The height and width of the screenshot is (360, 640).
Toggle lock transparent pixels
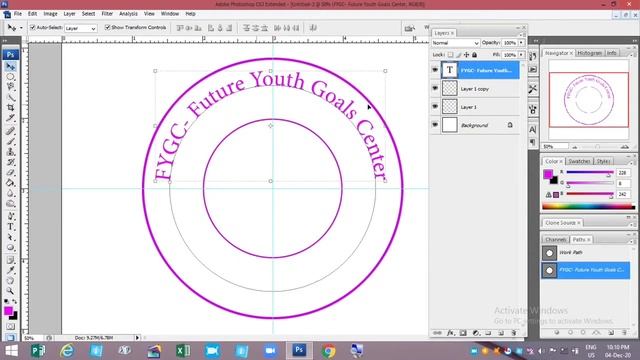coord(451,55)
